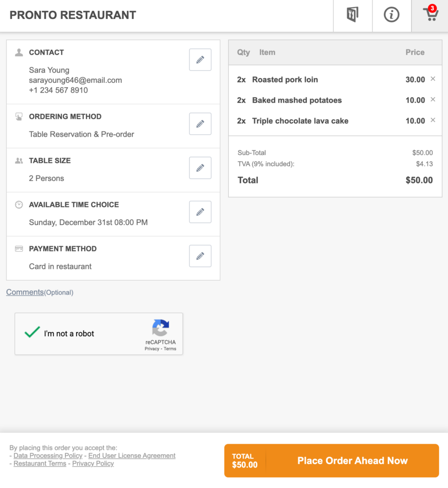Edit the Contact details pencil icon
Screen dimensions: 448x488
pos(200,60)
